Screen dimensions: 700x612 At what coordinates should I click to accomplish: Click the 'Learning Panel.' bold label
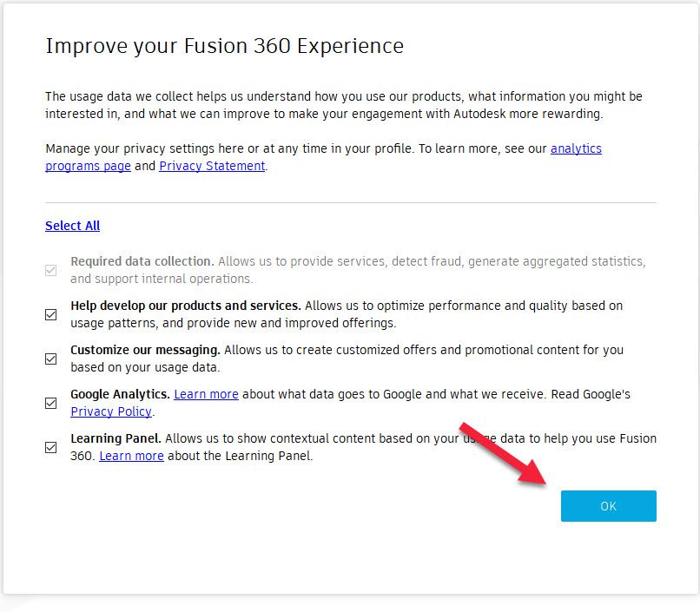116,438
